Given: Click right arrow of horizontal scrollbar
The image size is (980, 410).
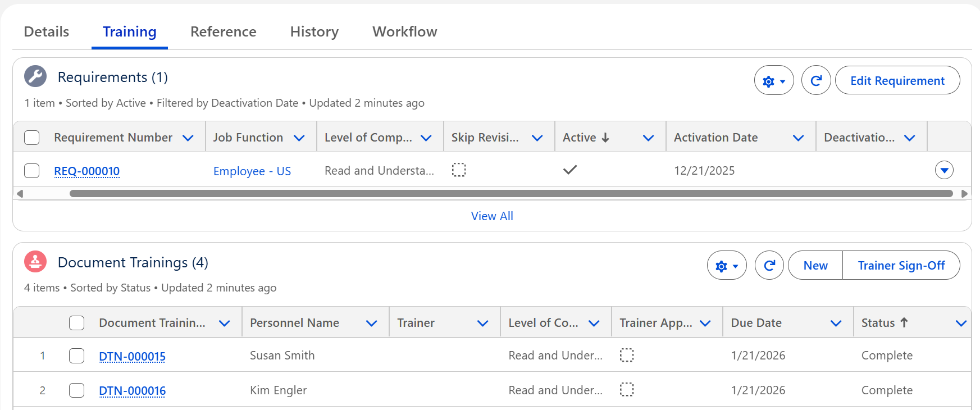Looking at the screenshot, I should click(964, 194).
